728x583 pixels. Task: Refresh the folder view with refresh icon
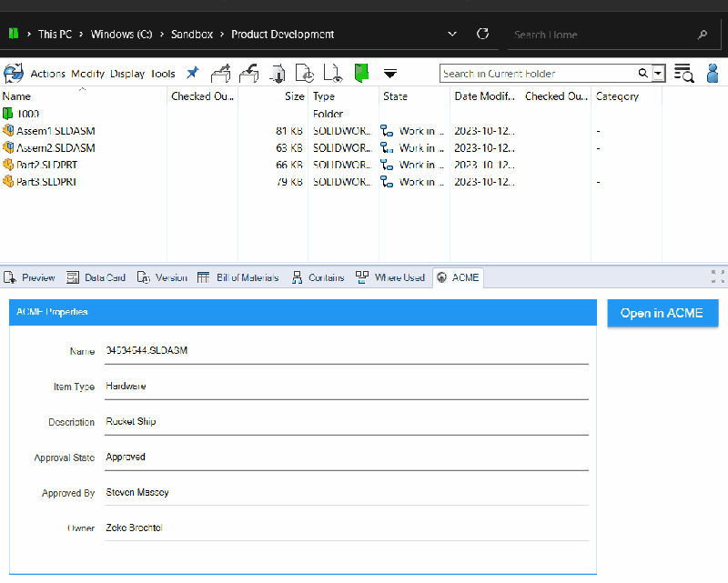pyautogui.click(x=482, y=33)
